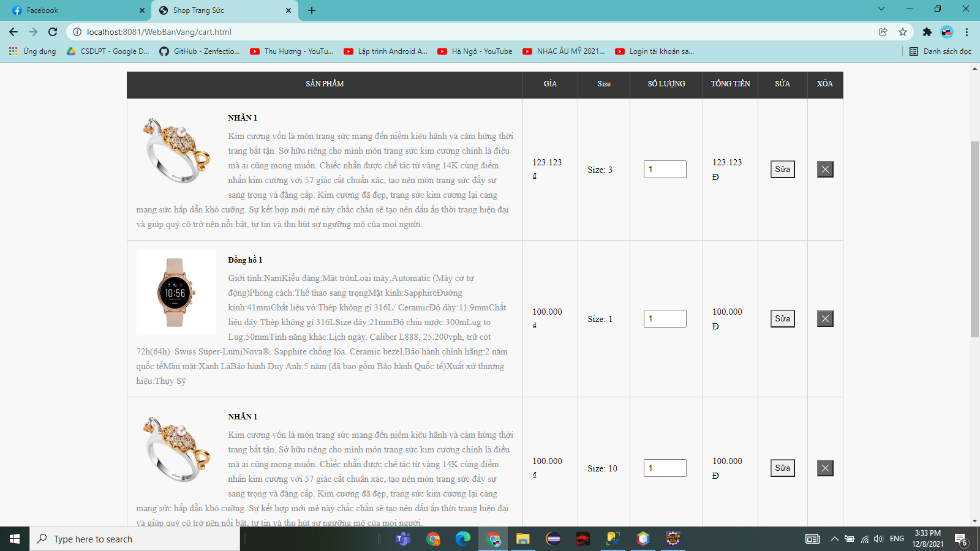Open the tab search chevron

click(881, 9)
